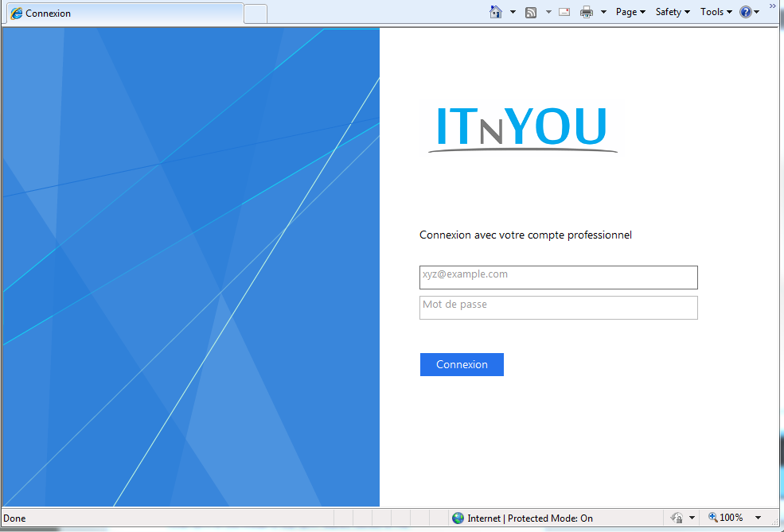This screenshot has height=532, width=784.
Task: Click the privacy report lock icon in status bar
Action: pos(677,518)
